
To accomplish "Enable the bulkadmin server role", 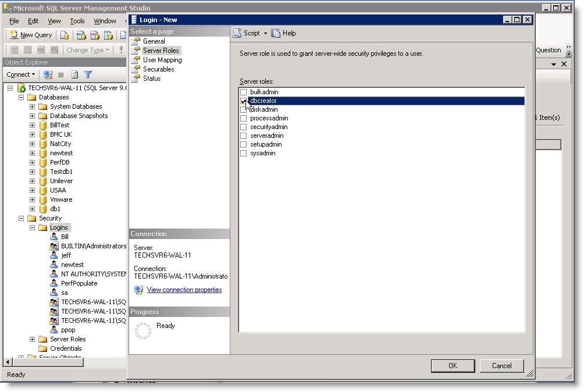I will [x=244, y=92].
